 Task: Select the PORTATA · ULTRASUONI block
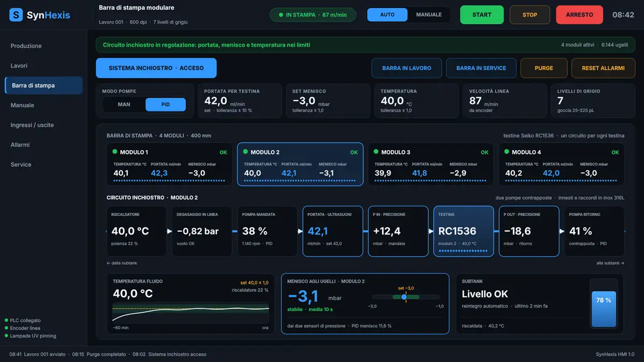[333, 231]
